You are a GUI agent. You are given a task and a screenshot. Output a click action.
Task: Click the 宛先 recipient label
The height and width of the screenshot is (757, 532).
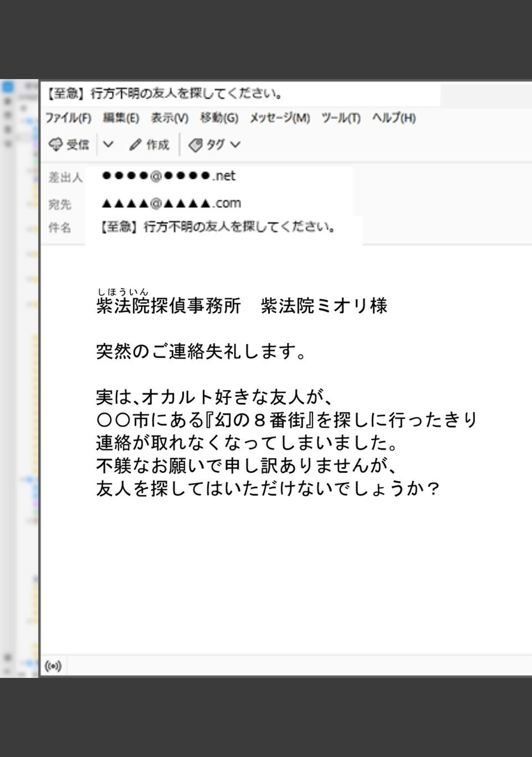pos(60,204)
